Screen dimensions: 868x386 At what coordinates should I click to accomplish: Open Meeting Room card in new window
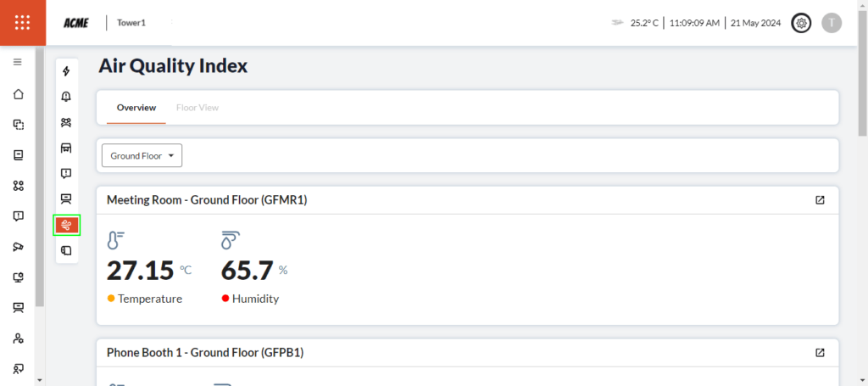tap(820, 200)
